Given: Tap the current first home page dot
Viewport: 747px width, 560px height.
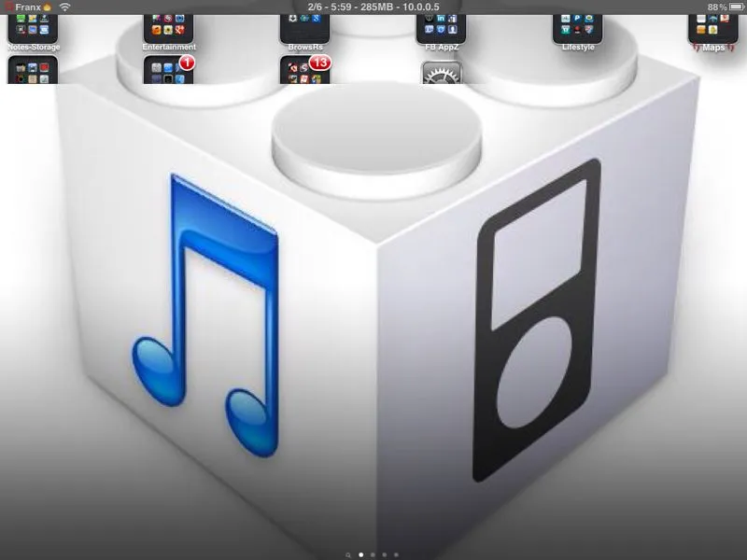Looking at the screenshot, I should [x=361, y=554].
